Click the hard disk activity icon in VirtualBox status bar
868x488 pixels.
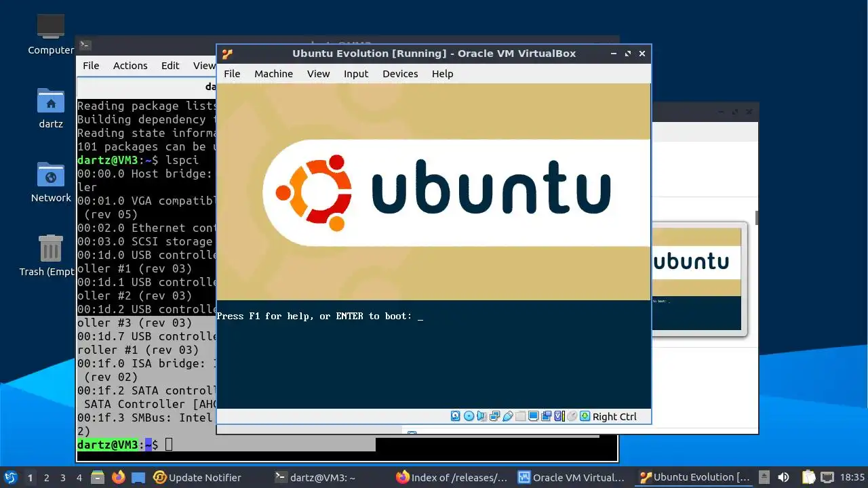[455, 416]
